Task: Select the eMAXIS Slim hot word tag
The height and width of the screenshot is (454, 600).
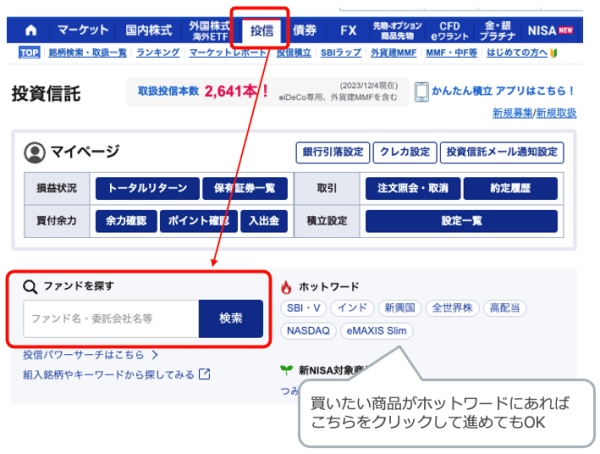Action: [x=375, y=330]
